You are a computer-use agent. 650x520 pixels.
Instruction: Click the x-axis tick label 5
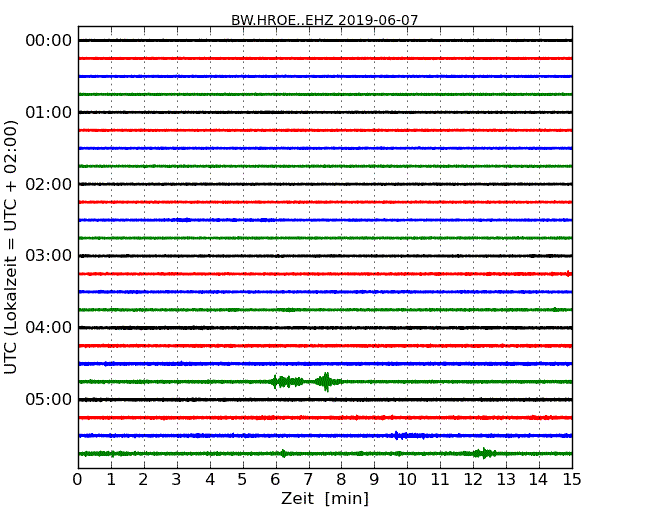[242, 480]
